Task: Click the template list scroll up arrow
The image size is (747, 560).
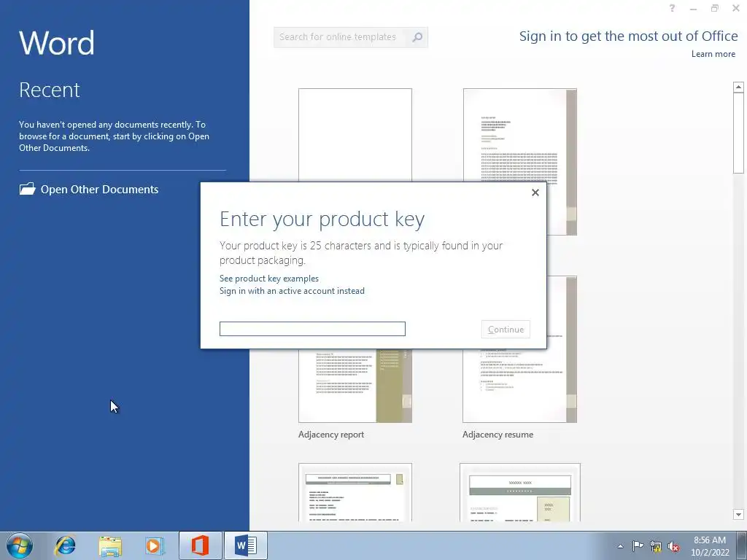Action: click(x=738, y=87)
